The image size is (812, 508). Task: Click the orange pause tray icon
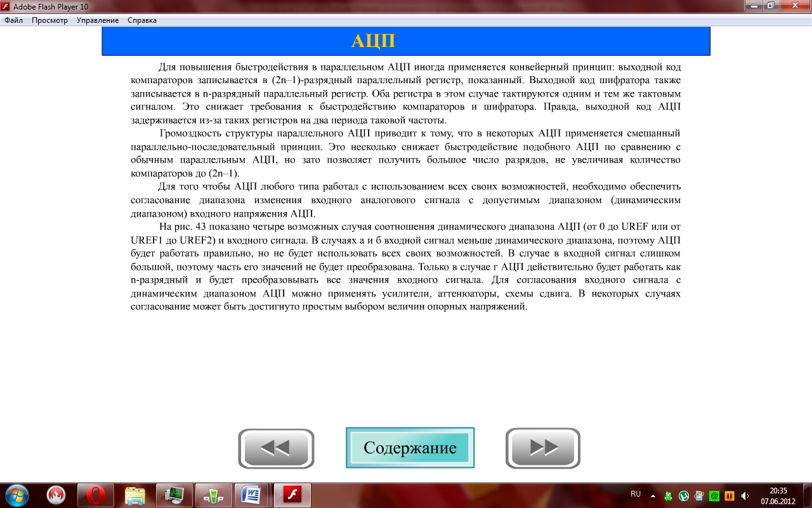pos(730,495)
